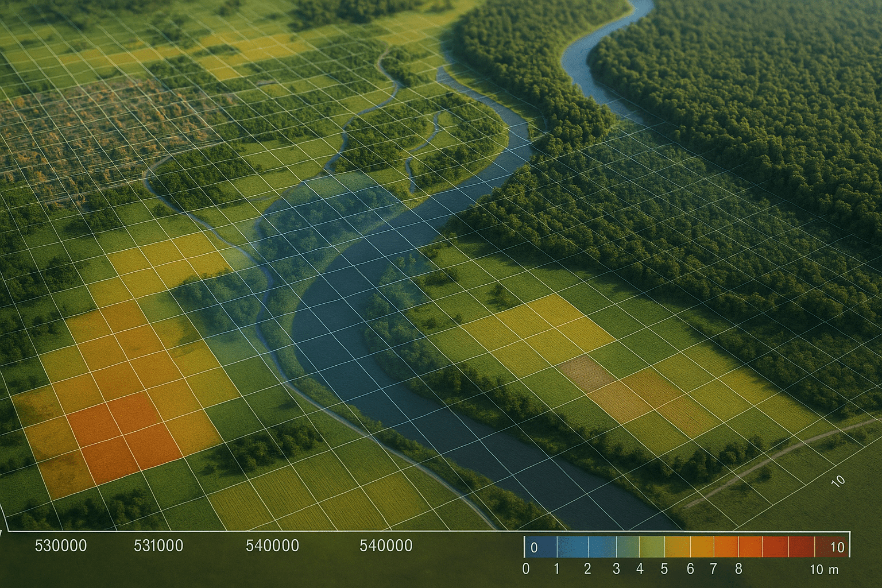Click legend tick label 7
The width and height of the screenshot is (882, 588).
(x=714, y=569)
